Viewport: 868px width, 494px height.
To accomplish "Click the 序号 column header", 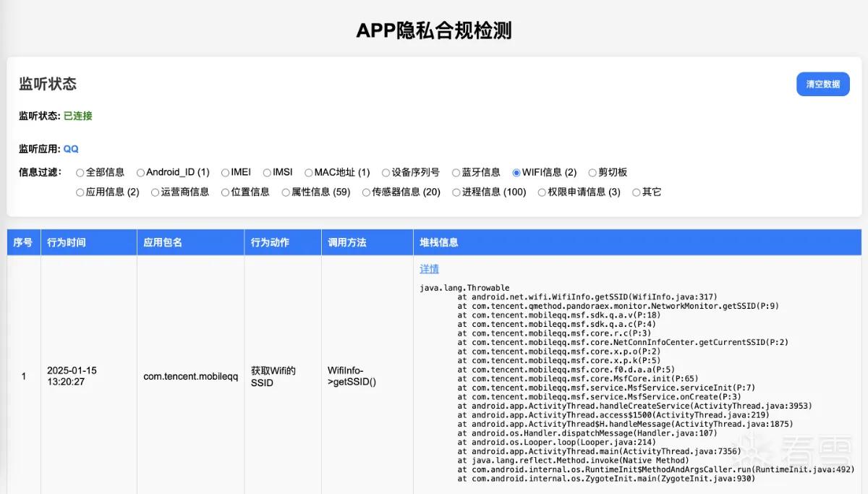I will click(23, 242).
